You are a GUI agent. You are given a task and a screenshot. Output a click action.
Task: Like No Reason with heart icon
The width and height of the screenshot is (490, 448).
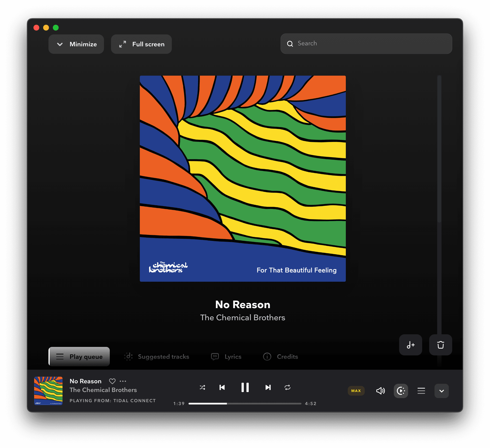point(112,381)
